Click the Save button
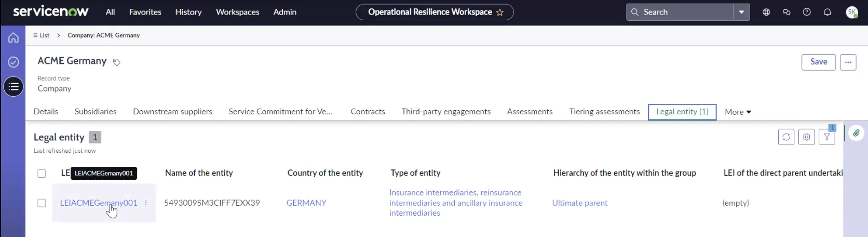 tap(819, 62)
